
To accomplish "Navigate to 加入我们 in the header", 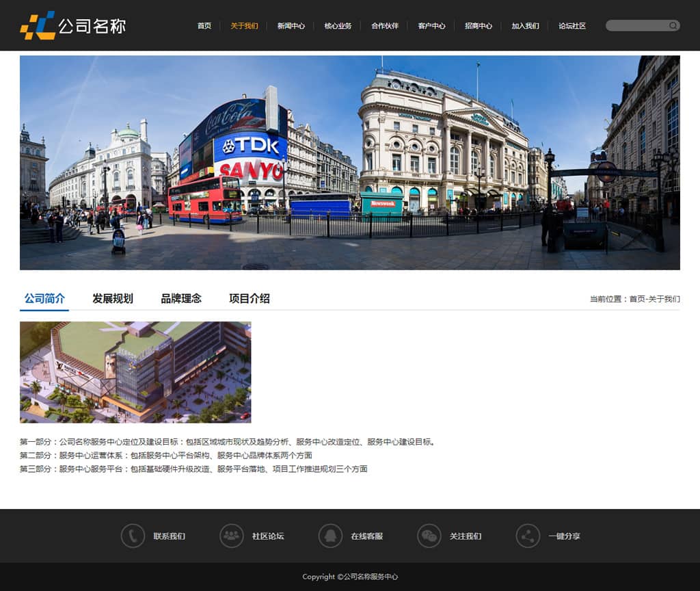I will (x=525, y=26).
